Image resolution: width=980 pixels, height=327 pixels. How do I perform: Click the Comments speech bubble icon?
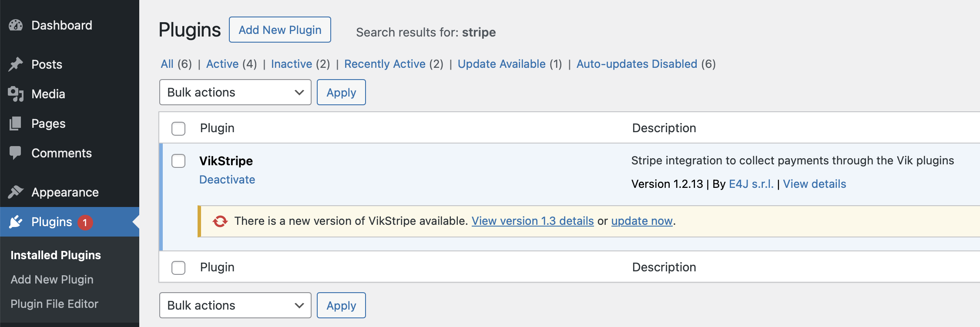16,153
